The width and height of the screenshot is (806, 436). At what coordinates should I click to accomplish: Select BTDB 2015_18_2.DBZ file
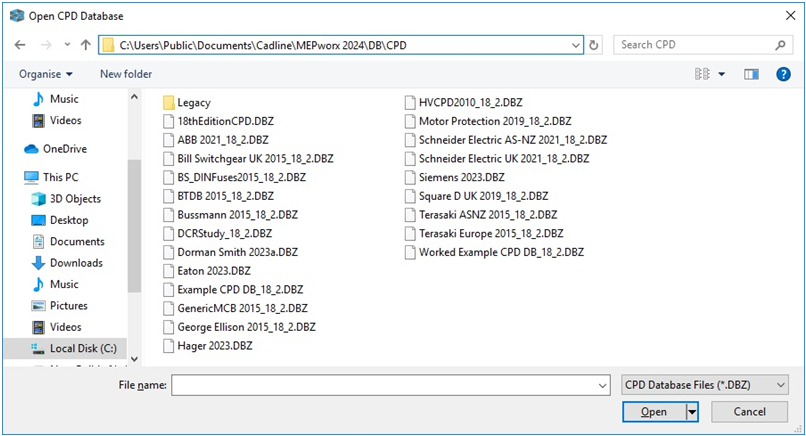[x=218, y=196]
